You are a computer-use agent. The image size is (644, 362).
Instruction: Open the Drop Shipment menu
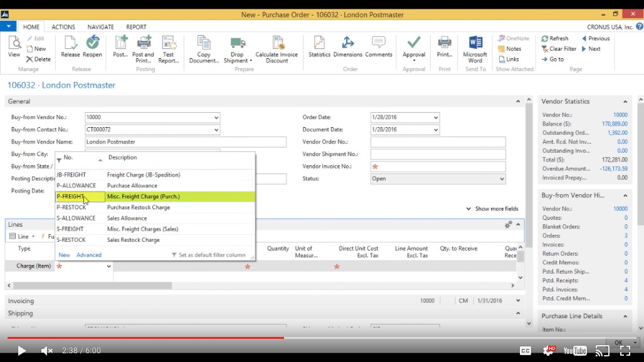238,49
